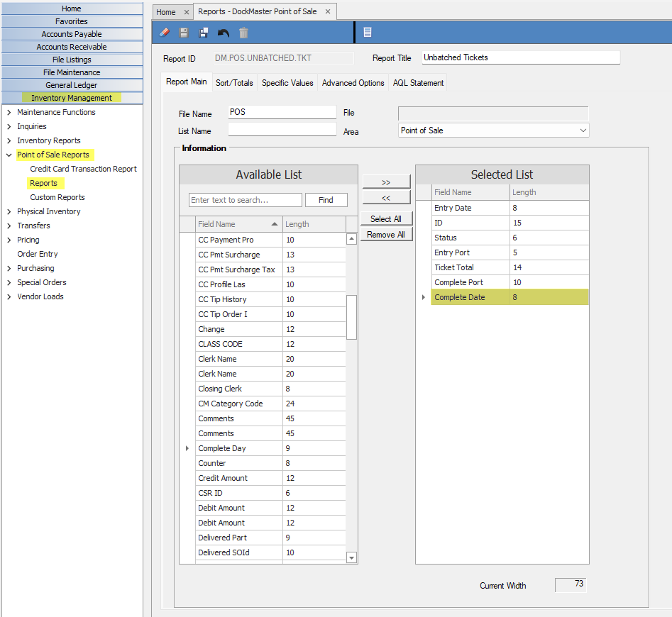Click row indicator arrow beside Complete Date

click(x=424, y=297)
